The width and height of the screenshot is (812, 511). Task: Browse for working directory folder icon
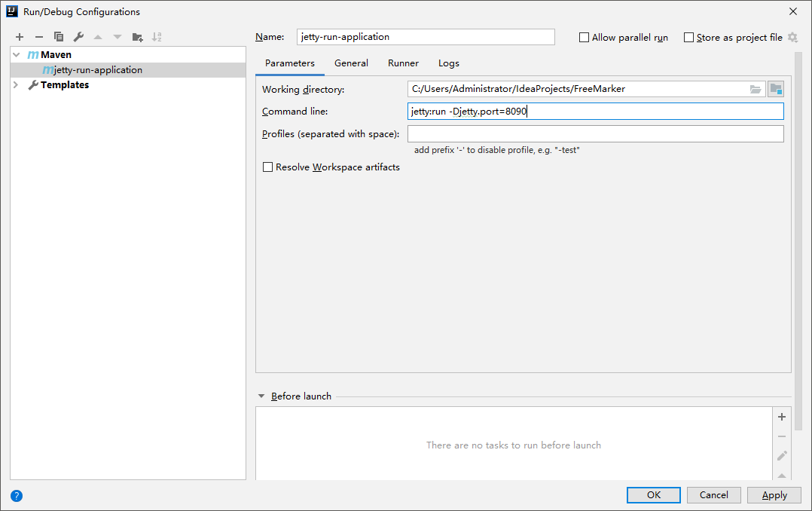[x=756, y=89]
